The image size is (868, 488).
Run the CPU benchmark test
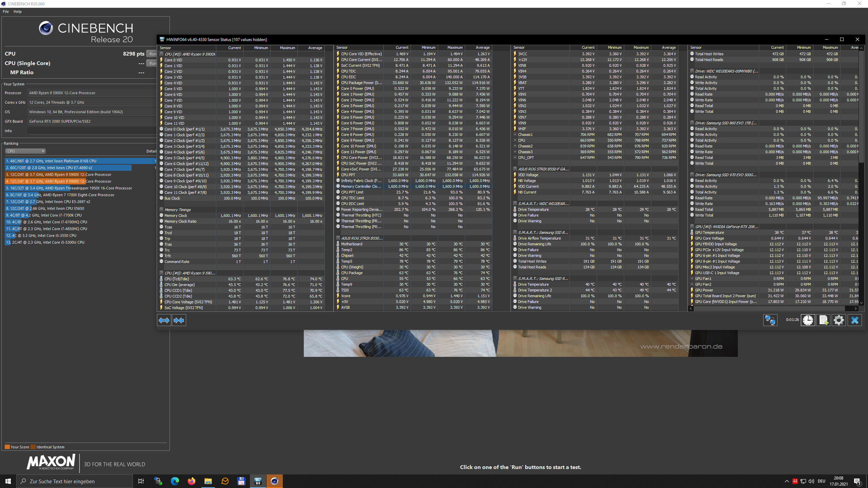(152, 54)
